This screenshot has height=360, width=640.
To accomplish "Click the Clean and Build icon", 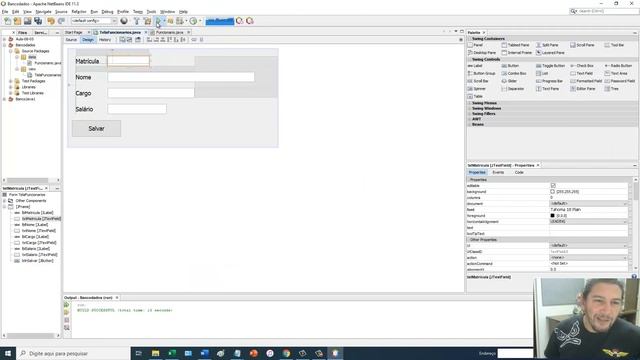I will pyautogui.click(x=147, y=21).
